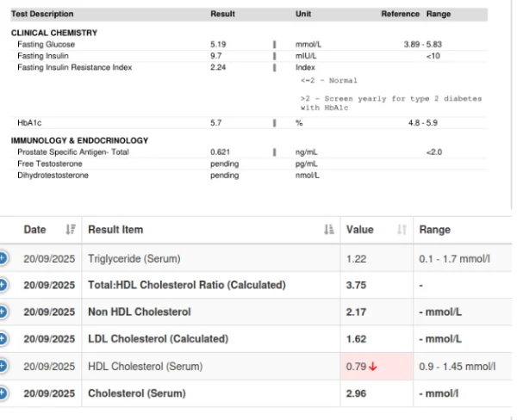Screen dimensions: 517x420
Task: Click the Range column header
Action: point(434,230)
